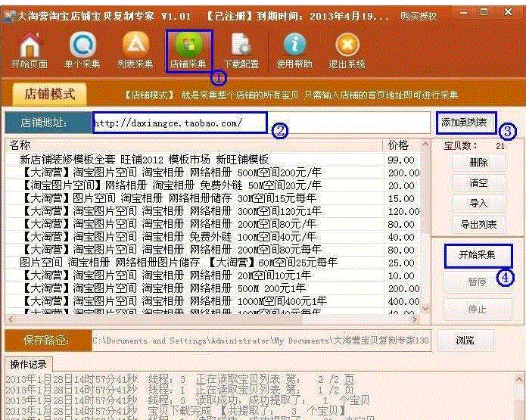Open 使用帮助 info icon

(x=294, y=51)
